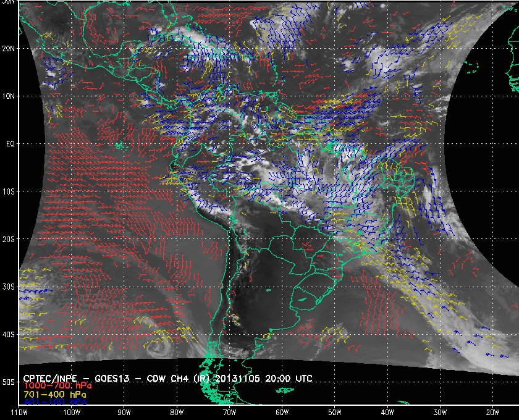Select the 80W longitude label

click(x=177, y=412)
